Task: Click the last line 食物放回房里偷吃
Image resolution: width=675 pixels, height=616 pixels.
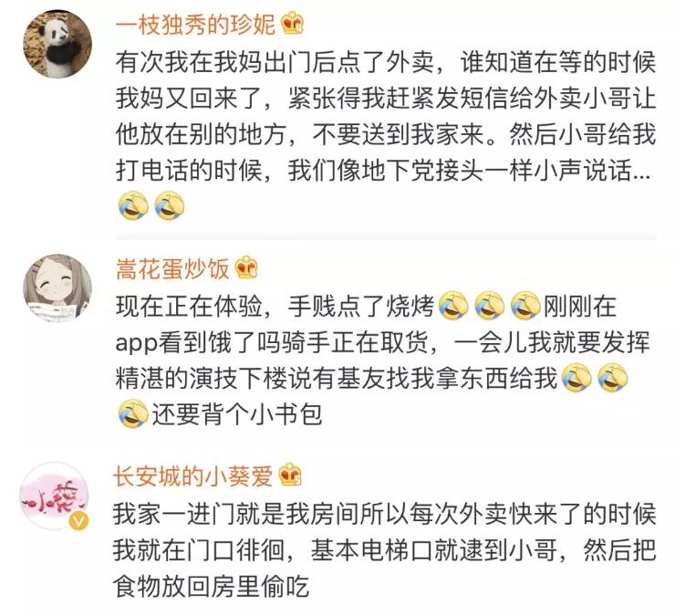Action: point(212,586)
